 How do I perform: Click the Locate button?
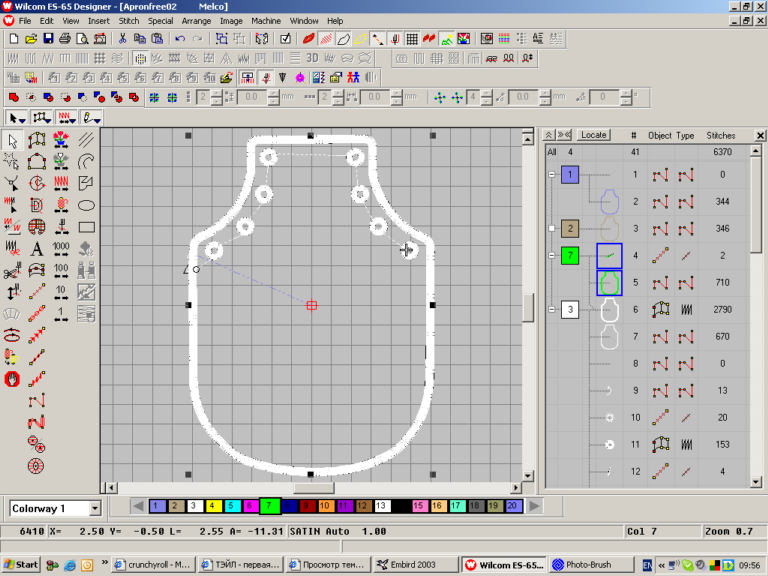(x=593, y=135)
